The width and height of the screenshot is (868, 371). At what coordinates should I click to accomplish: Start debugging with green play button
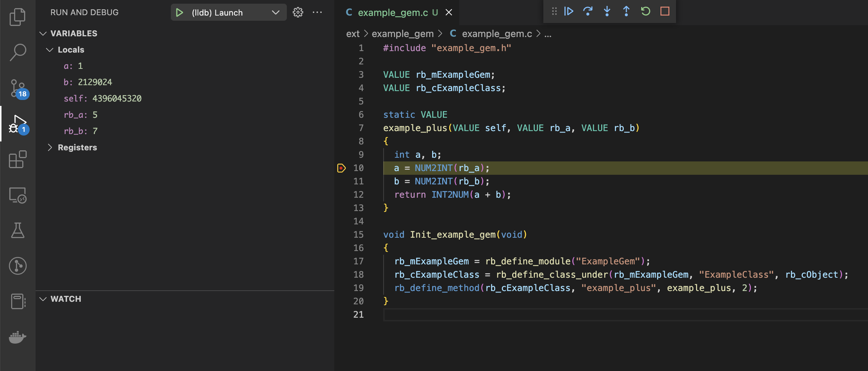pyautogui.click(x=179, y=13)
